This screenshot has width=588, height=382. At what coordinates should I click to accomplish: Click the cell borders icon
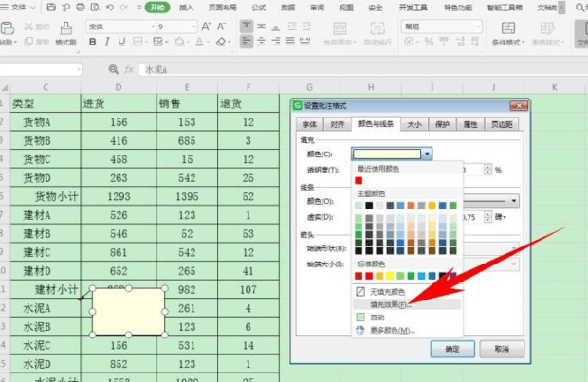(x=138, y=42)
